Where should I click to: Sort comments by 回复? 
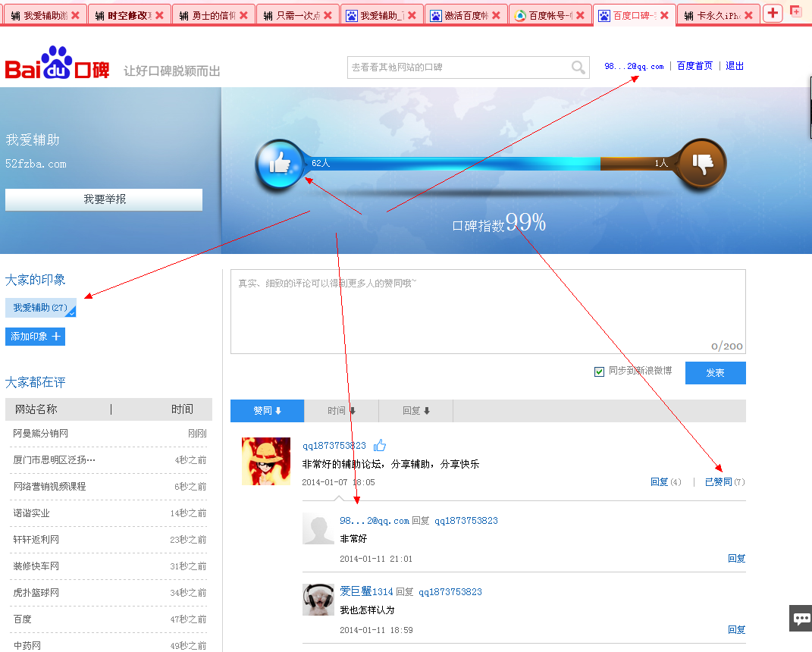pyautogui.click(x=415, y=411)
